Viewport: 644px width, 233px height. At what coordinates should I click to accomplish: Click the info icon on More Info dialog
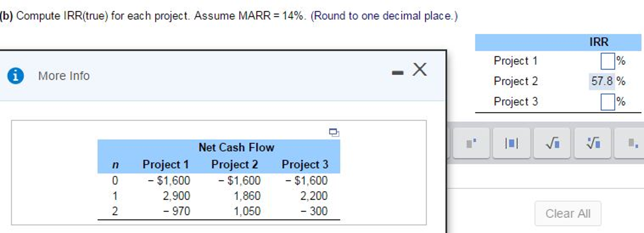tap(15, 76)
